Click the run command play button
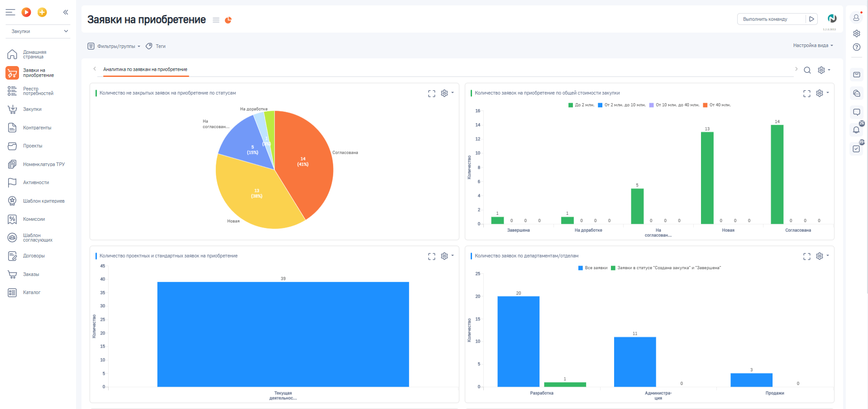This screenshot has height=409, width=868. (x=811, y=19)
